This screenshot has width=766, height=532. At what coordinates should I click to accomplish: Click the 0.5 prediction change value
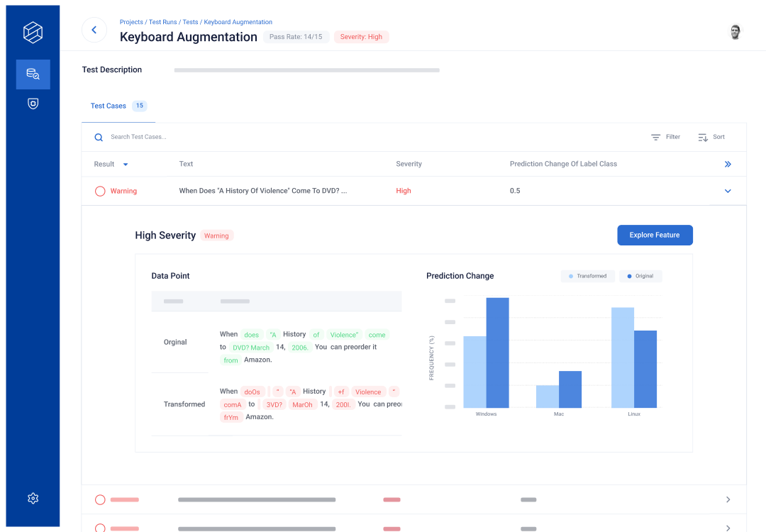515,191
